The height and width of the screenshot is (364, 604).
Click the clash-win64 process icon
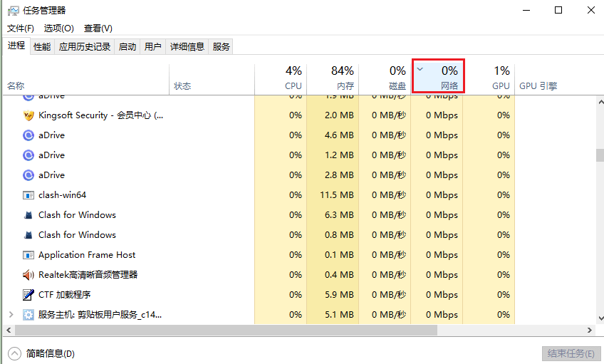point(28,195)
